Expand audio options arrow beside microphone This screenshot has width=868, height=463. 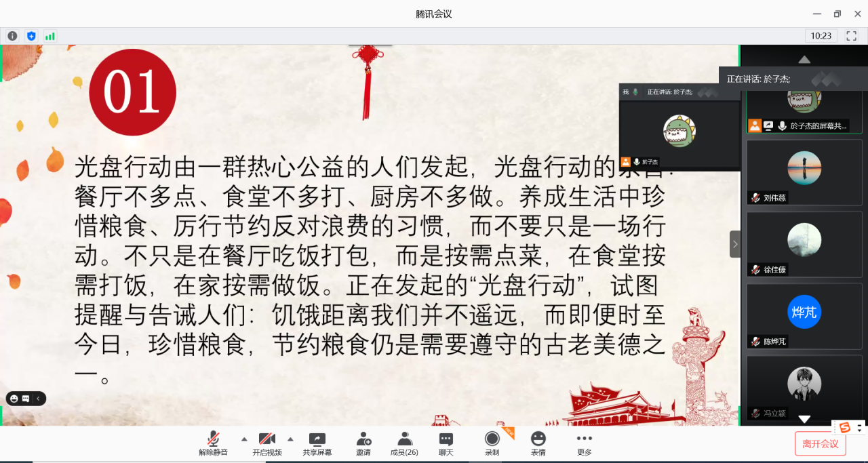pos(243,439)
